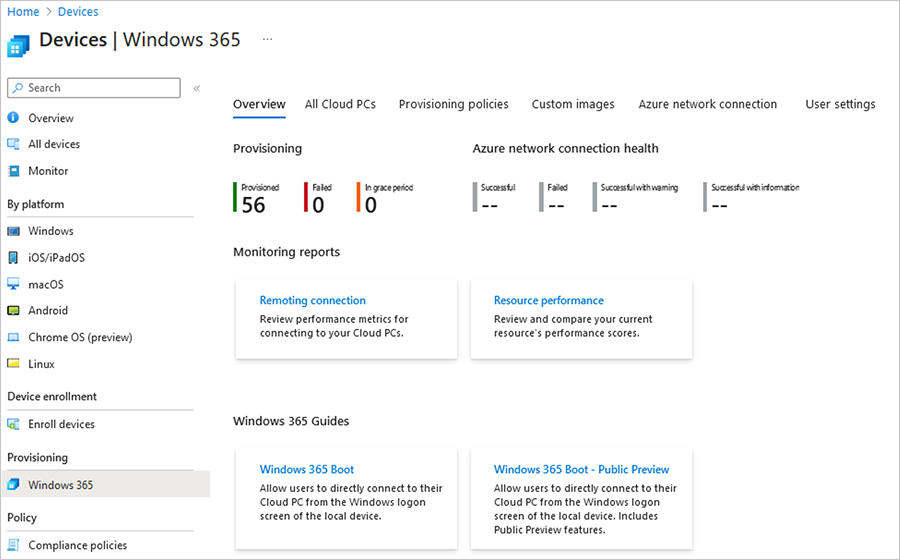Select Windows under By platform
This screenshot has width=900, height=560.
point(51,231)
